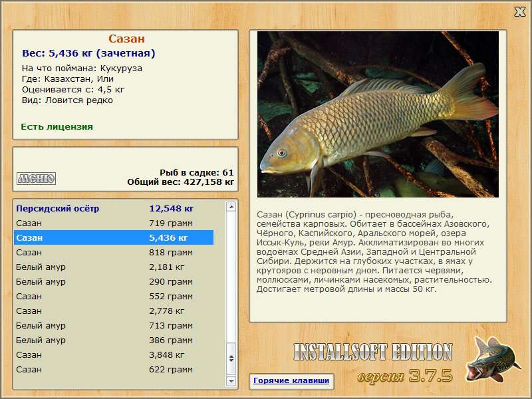This screenshot has width=532, height=399.
Task: Click the fish list scrollbar thumb
Action: point(231,358)
